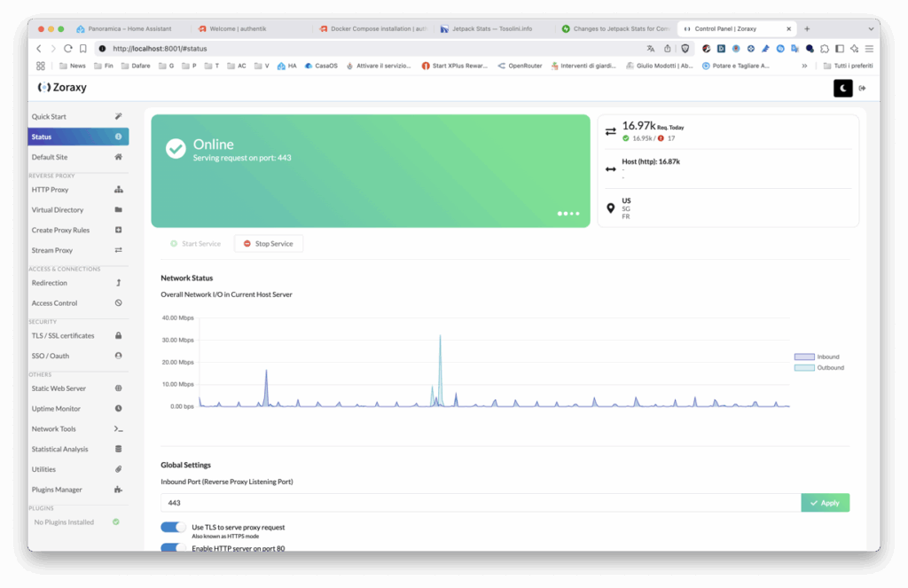
Task: Open the HA bookmark
Action: pos(286,66)
